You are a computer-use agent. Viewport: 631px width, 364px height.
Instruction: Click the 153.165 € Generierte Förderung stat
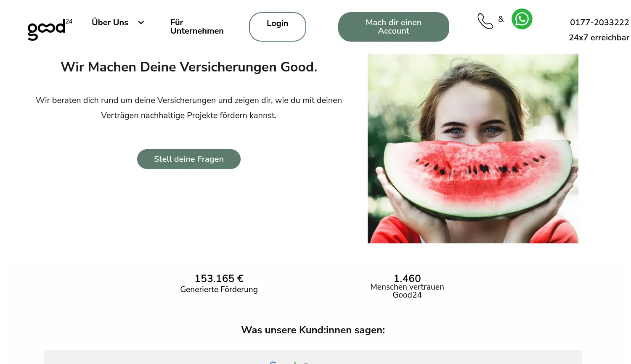[x=219, y=283]
